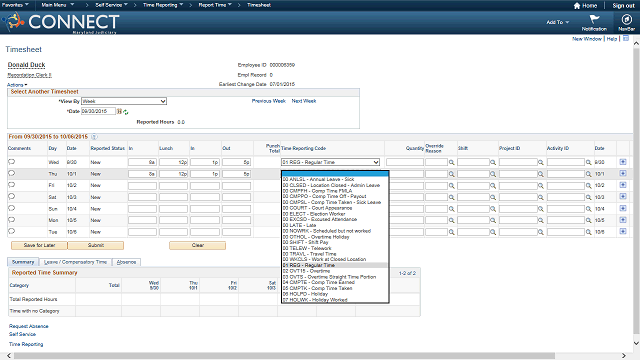Open the New Window link

pos(587,39)
